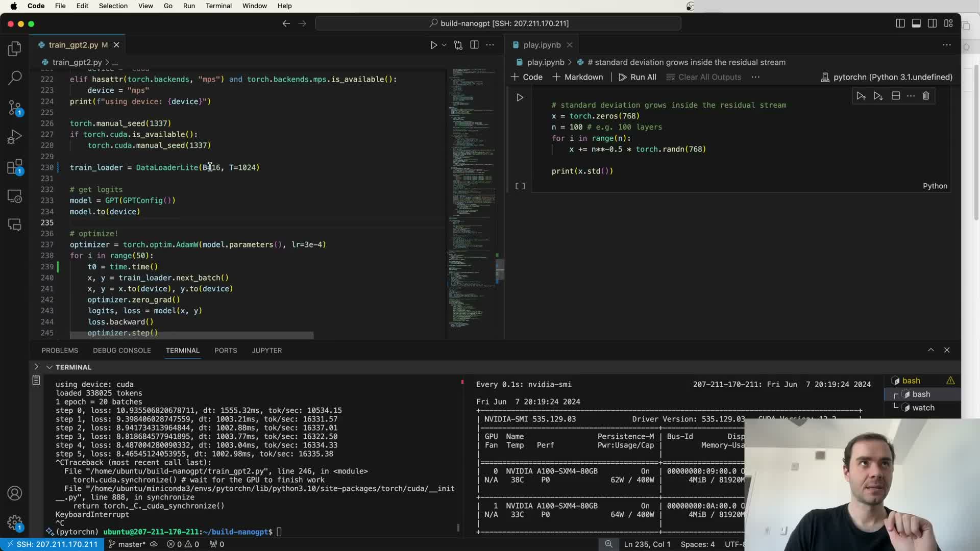Screen dimensions: 980x551
Task: Click the Search icon in activity bar
Action: click(x=15, y=78)
